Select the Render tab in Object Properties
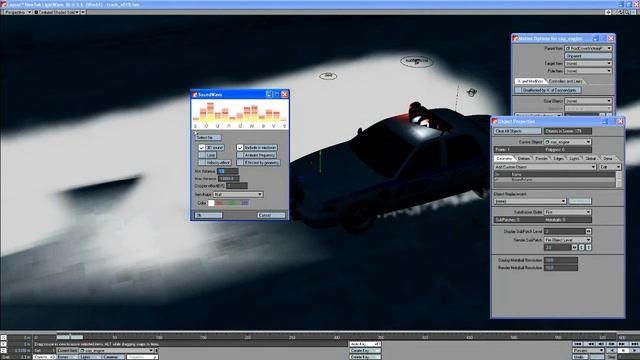 point(541,158)
